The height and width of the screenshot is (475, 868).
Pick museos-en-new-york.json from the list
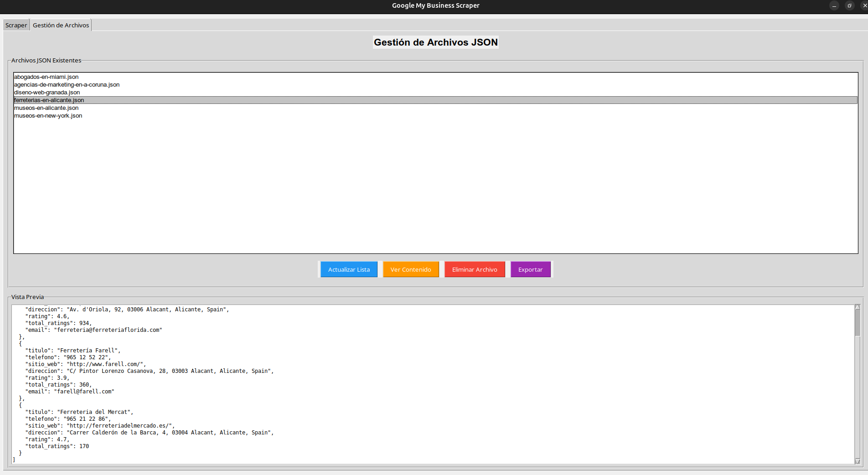click(48, 116)
